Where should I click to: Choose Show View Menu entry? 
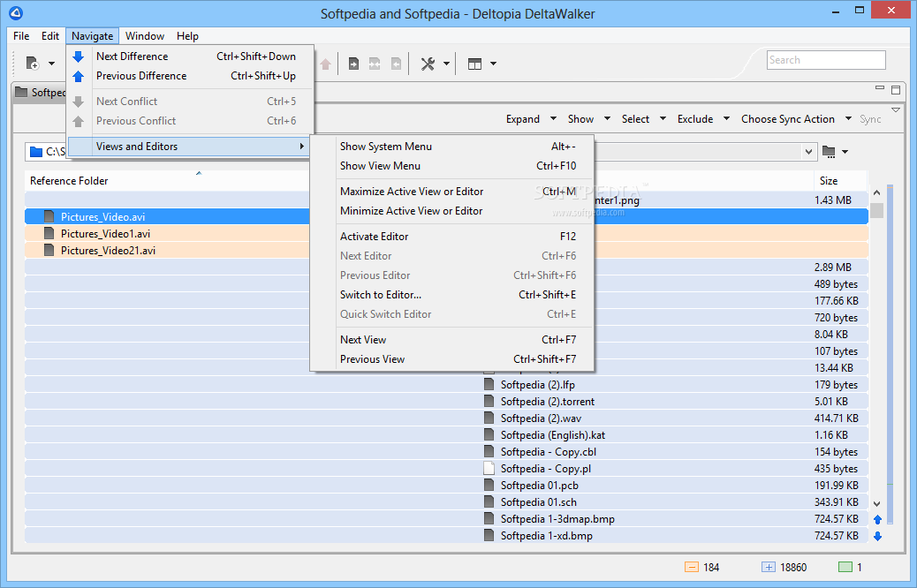tap(451, 166)
